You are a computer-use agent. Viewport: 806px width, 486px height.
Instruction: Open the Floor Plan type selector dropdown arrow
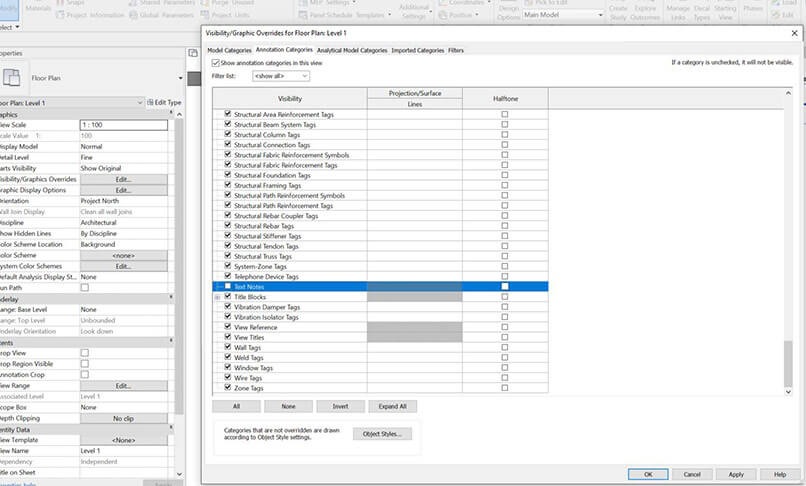coord(180,78)
